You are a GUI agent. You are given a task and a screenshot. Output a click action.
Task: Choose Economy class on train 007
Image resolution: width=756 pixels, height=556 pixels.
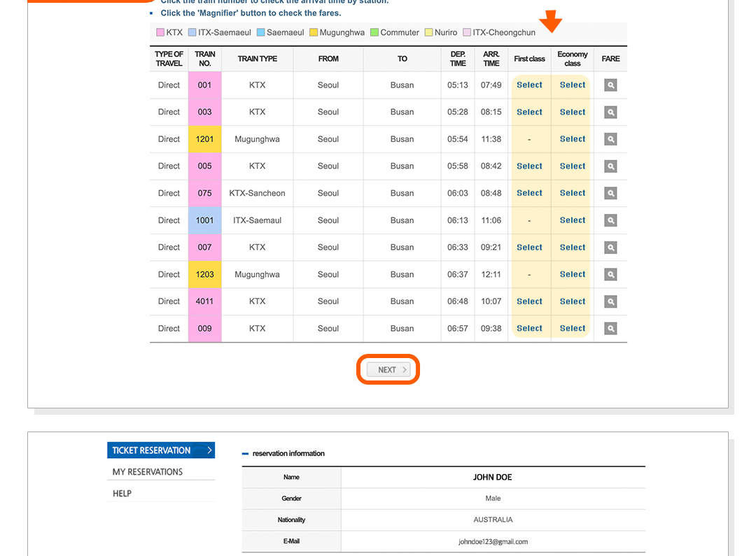point(572,248)
